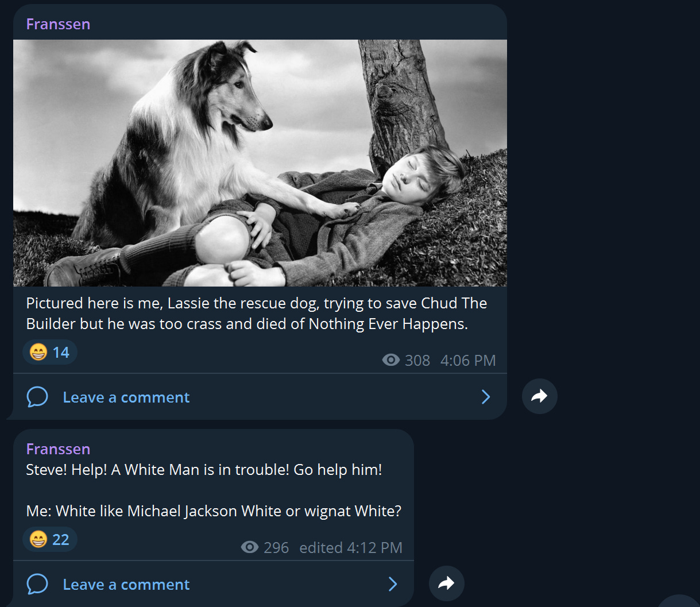Open the Franssen name on the second message
The height and width of the screenshot is (607, 700).
[58, 449]
